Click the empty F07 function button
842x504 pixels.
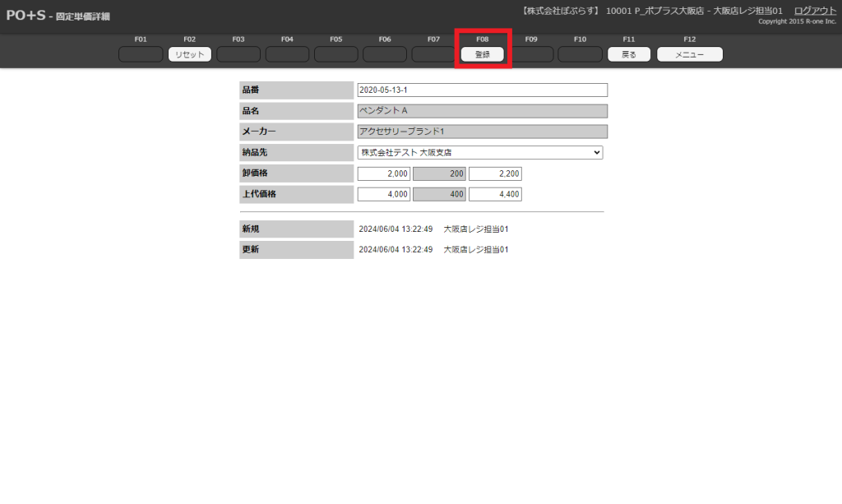[433, 55]
